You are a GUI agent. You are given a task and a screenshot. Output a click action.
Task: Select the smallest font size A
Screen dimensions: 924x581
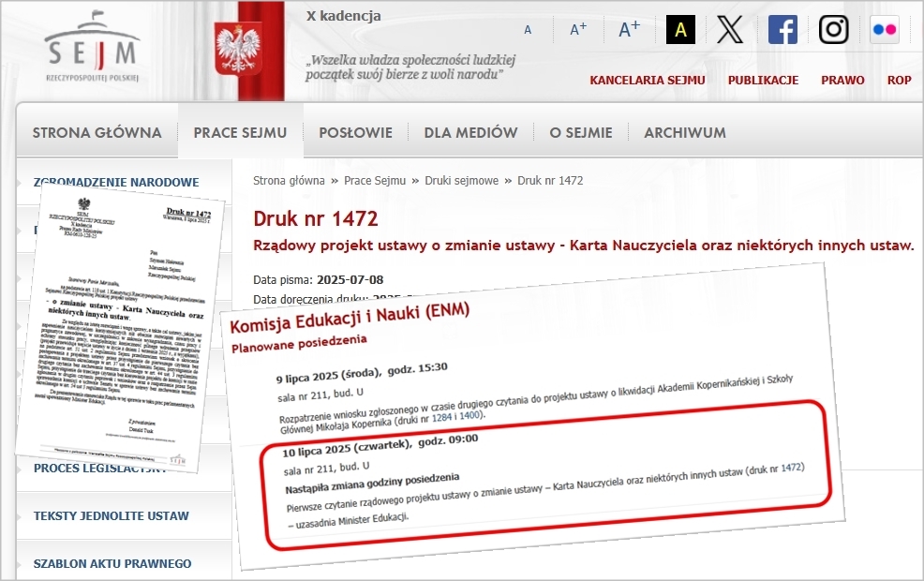click(528, 29)
